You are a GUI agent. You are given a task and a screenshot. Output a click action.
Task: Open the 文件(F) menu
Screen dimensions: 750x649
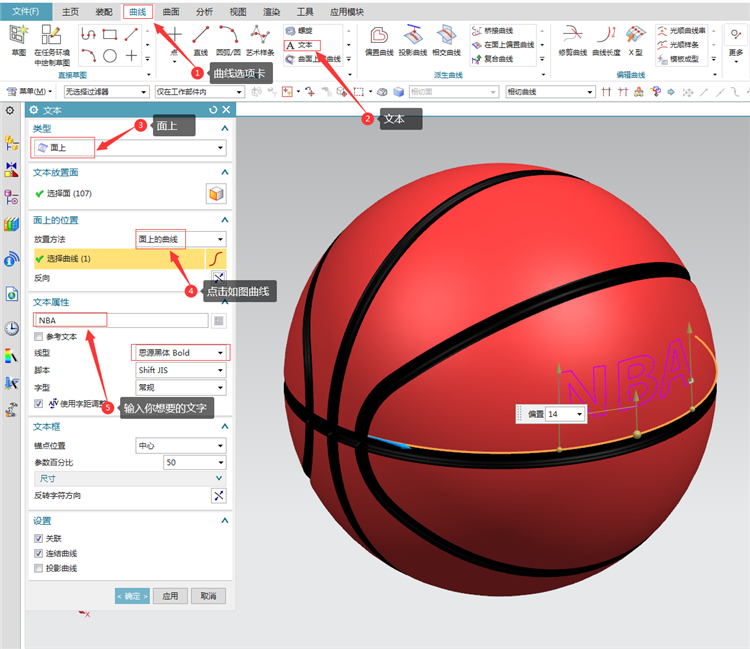[x=26, y=11]
